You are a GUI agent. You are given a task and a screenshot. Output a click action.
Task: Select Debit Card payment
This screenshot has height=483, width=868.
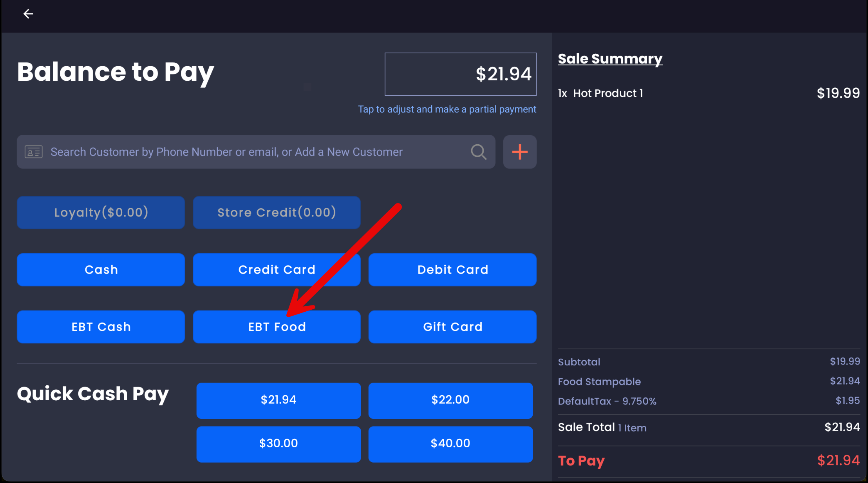coord(452,270)
